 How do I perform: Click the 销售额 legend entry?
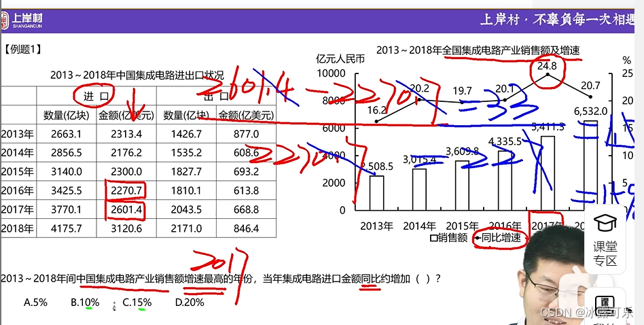tap(448, 237)
